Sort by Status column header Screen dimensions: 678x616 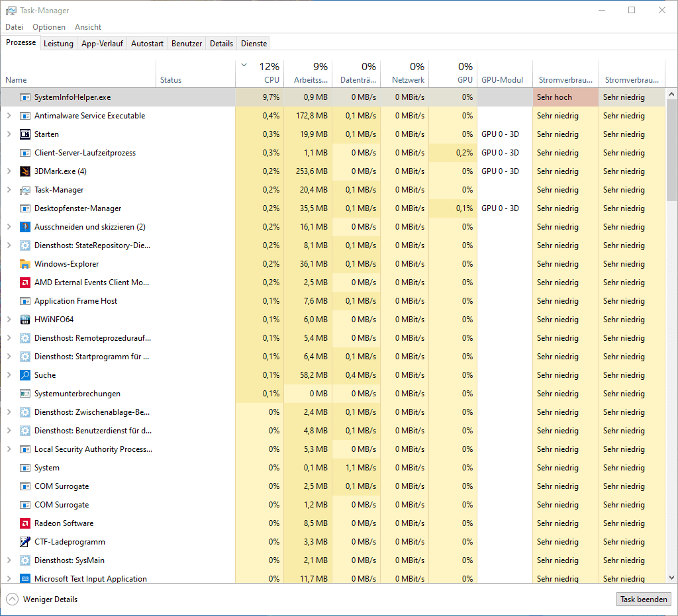[x=195, y=73]
